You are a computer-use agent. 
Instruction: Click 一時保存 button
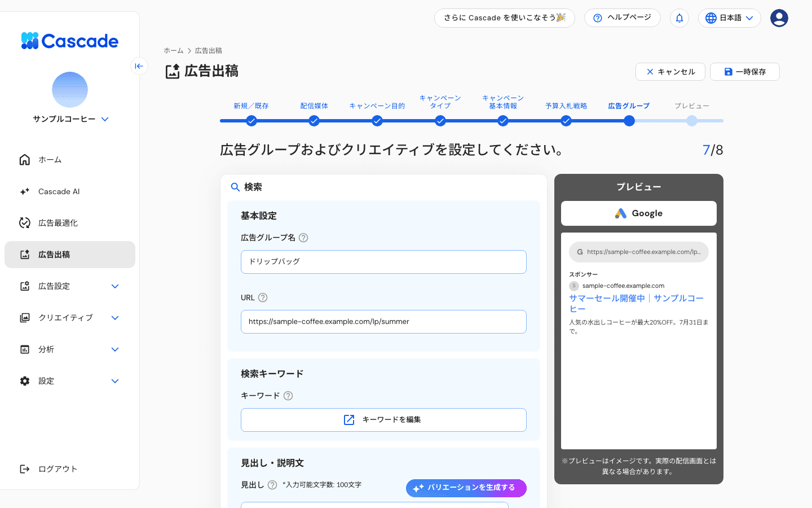745,72
